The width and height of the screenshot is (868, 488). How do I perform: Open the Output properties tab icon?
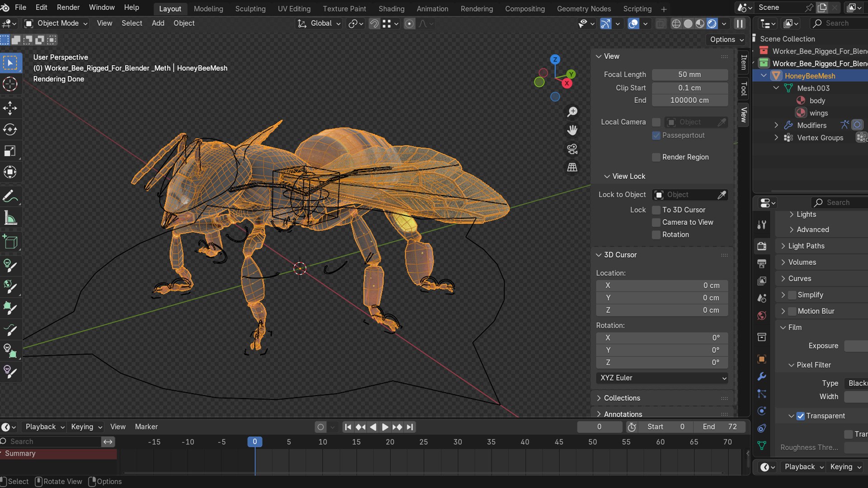tap(762, 263)
